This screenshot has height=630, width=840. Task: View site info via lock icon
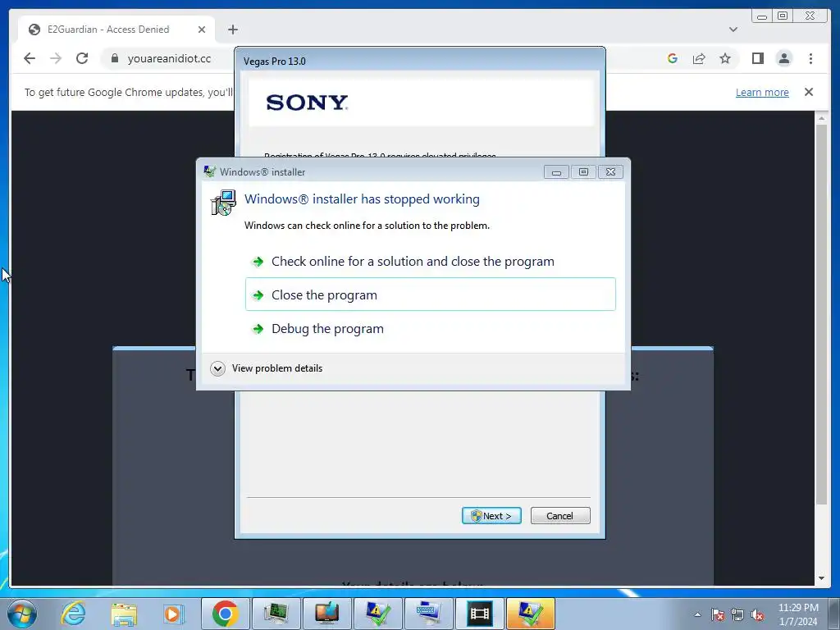point(115,58)
